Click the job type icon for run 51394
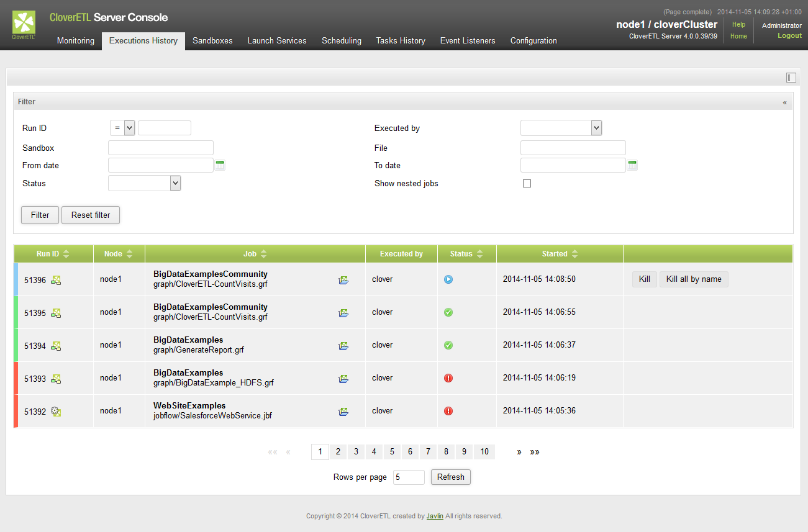 [x=56, y=346]
